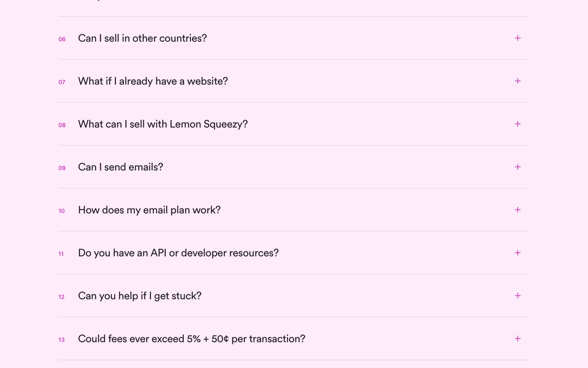Click FAQ number 06 label
588x368 pixels.
pos(62,39)
